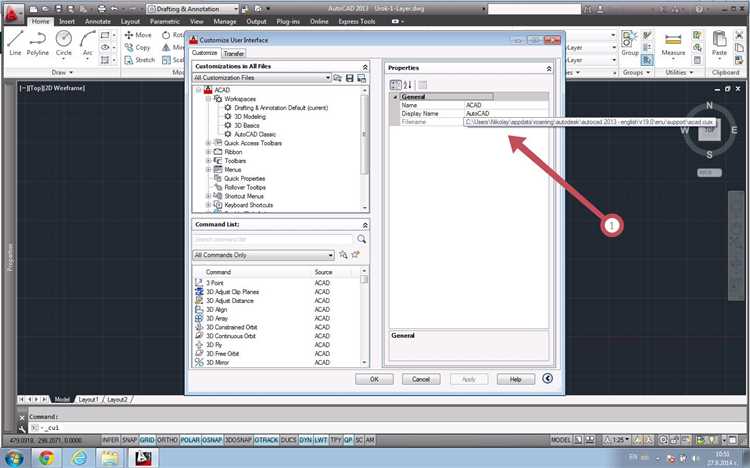
Task: Click the Cancel button in dialog
Action: tap(421, 379)
